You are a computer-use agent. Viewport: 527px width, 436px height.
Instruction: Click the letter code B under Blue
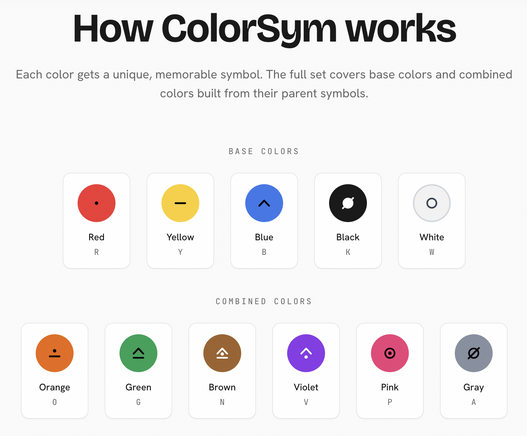264,252
